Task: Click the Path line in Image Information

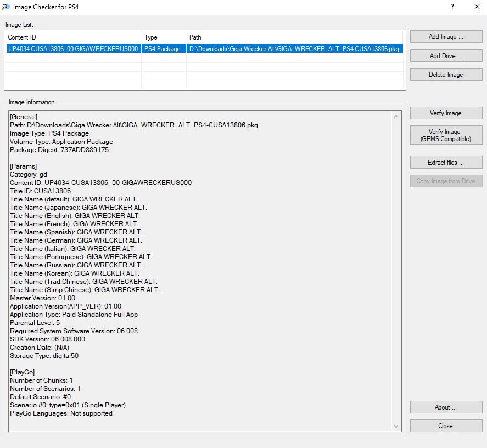Action: pos(134,125)
